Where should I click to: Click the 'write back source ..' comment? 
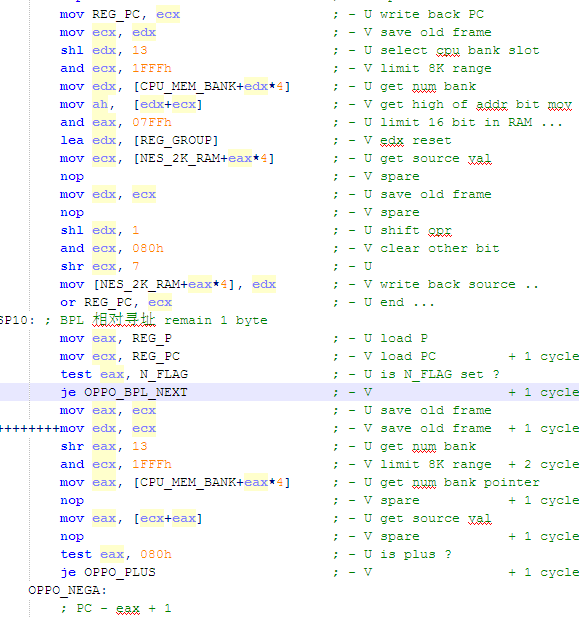(x=460, y=285)
